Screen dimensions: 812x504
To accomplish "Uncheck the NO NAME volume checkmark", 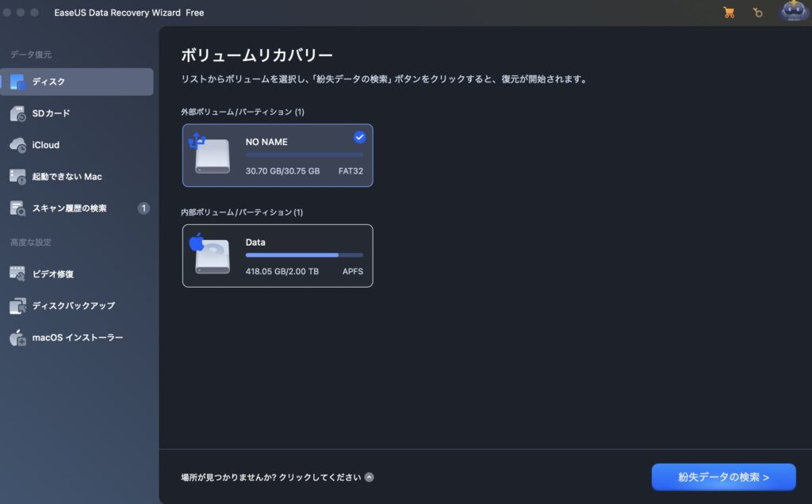I will tap(359, 137).
